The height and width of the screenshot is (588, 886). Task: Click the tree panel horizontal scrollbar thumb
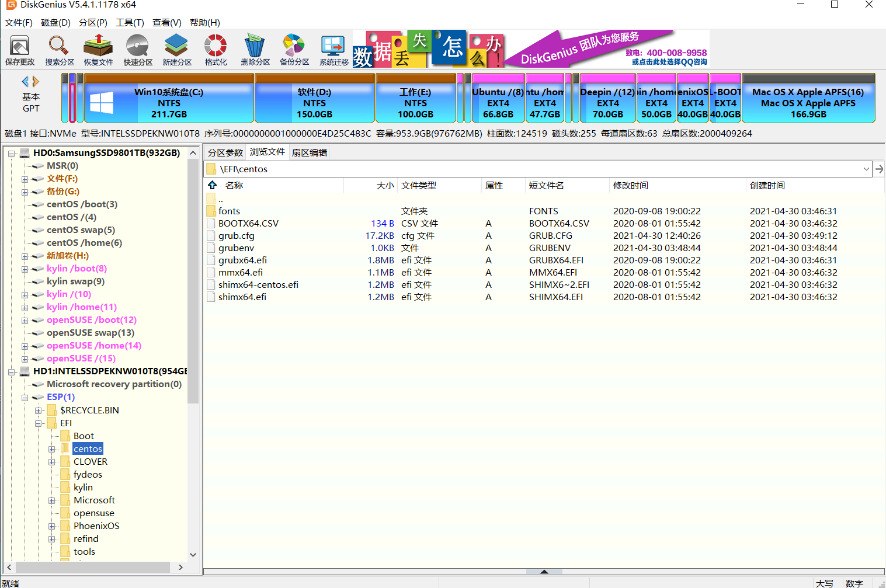click(x=93, y=567)
